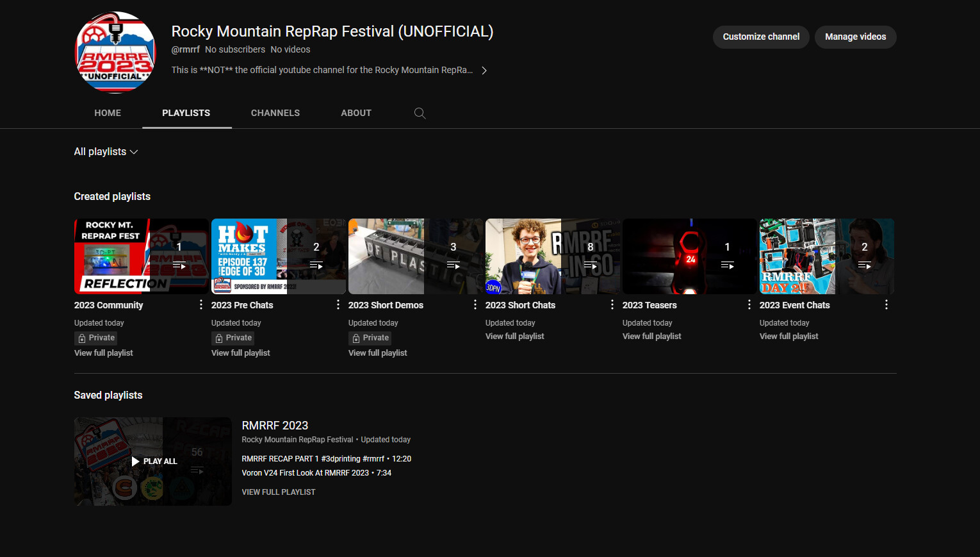View full playlist for 2023 Event Chats
Screen dimensions: 980x557
pos(789,337)
